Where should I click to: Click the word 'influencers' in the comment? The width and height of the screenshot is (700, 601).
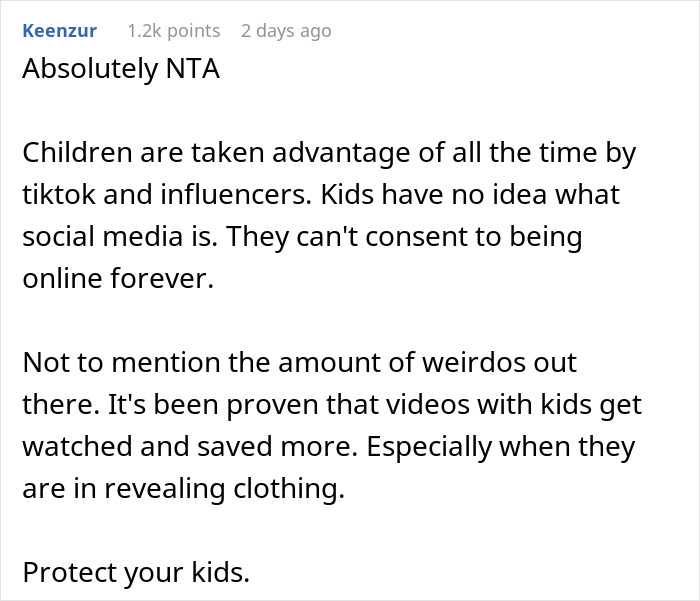[x=236, y=195]
